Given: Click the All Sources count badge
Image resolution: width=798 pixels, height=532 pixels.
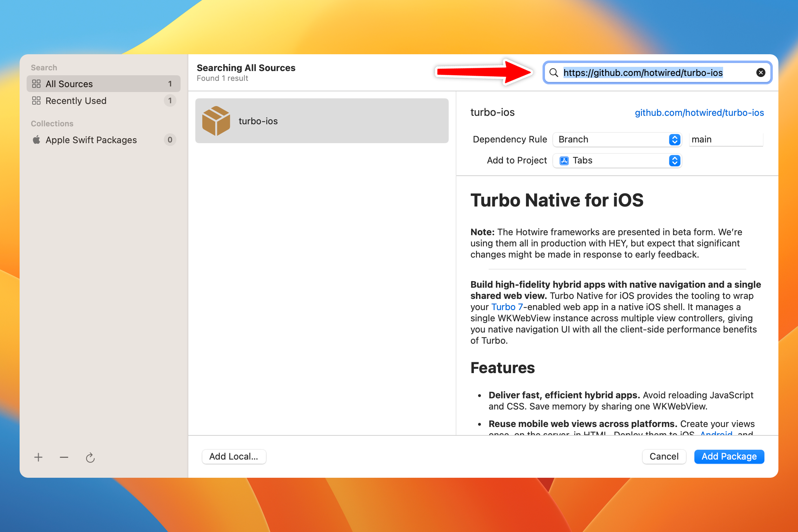Looking at the screenshot, I should click(x=170, y=84).
